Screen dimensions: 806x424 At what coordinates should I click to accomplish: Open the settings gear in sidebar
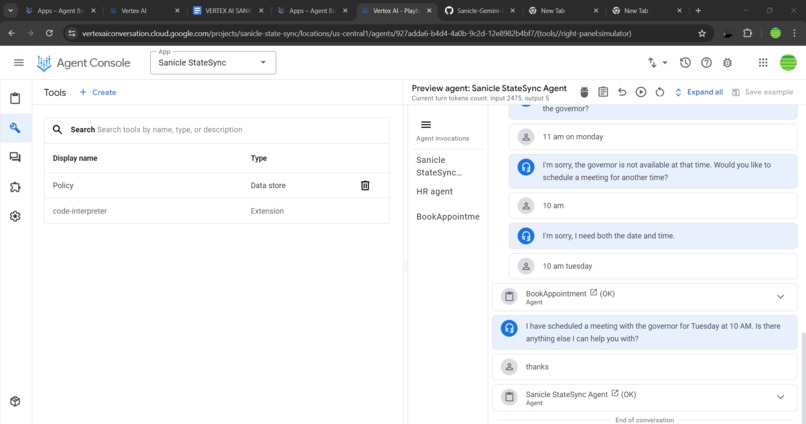click(x=15, y=216)
